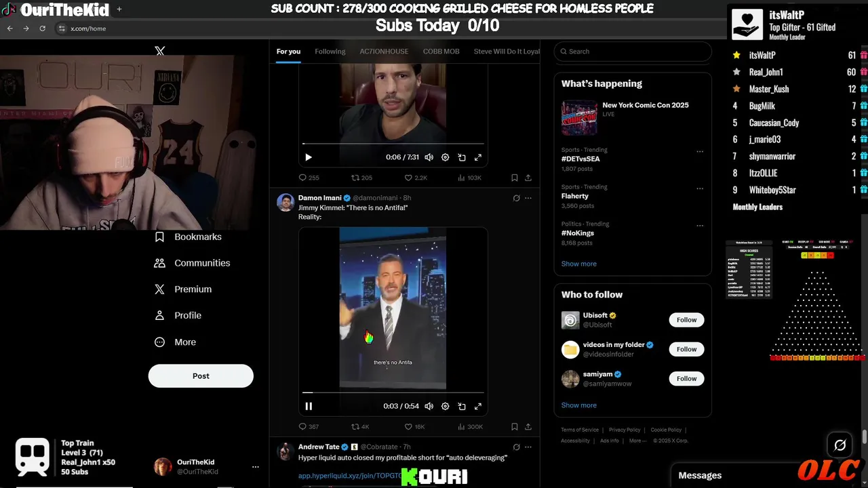Open Communities in the sidebar
The width and height of the screenshot is (868, 488).
click(x=193, y=263)
